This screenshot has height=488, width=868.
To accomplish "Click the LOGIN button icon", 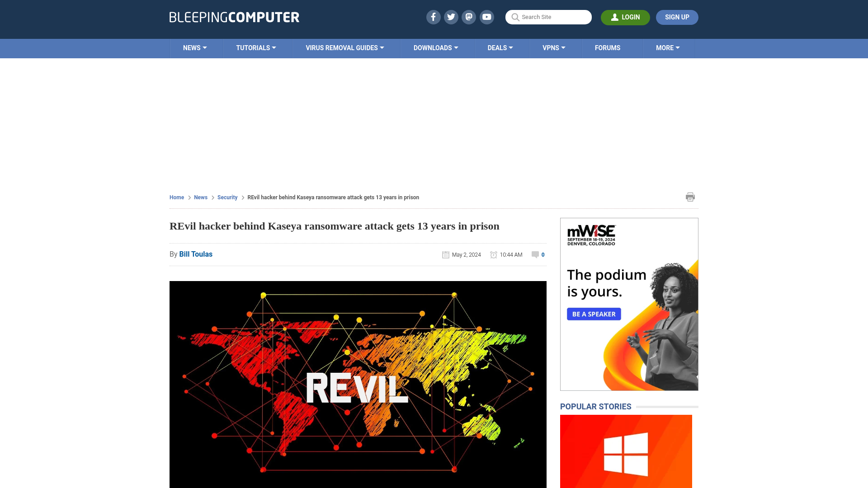I will pyautogui.click(x=614, y=17).
